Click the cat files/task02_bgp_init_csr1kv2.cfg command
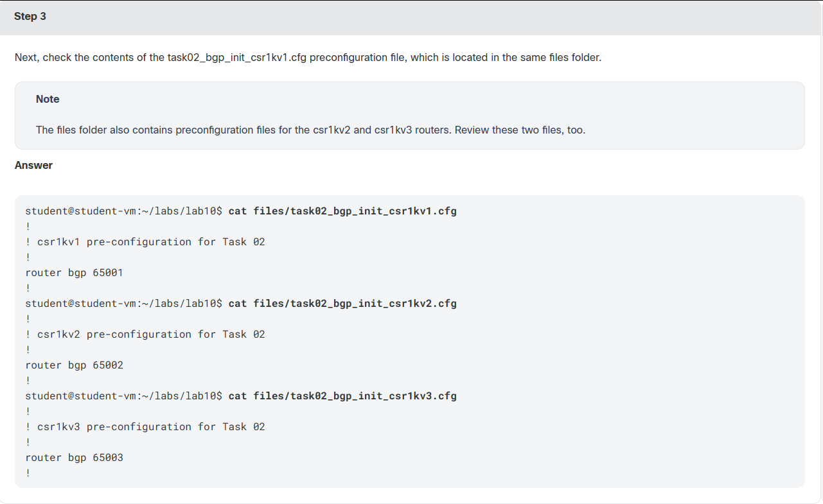823x504 pixels. [342, 303]
